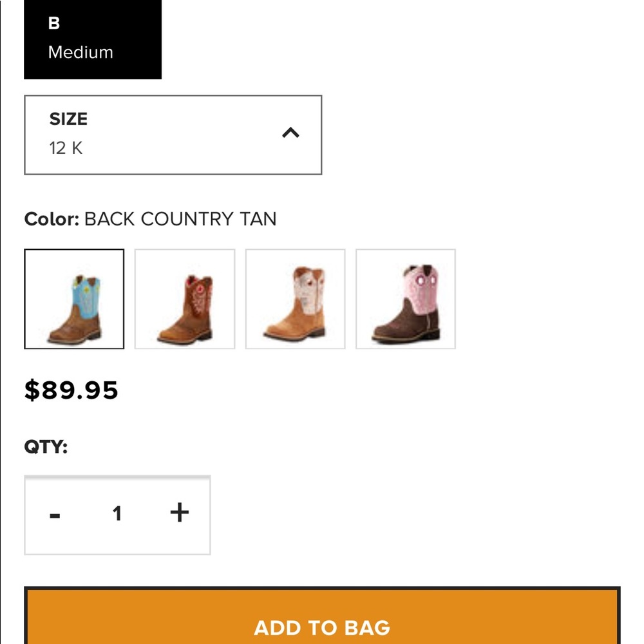Viewport: 644px width, 644px height.
Task: Increase quantity with the plus button
Action: point(179,513)
